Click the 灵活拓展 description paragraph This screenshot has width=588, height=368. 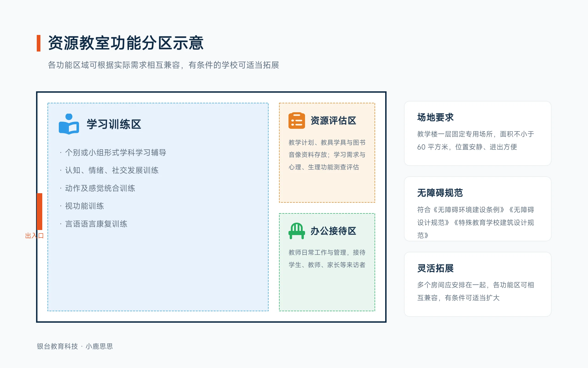[475, 291]
